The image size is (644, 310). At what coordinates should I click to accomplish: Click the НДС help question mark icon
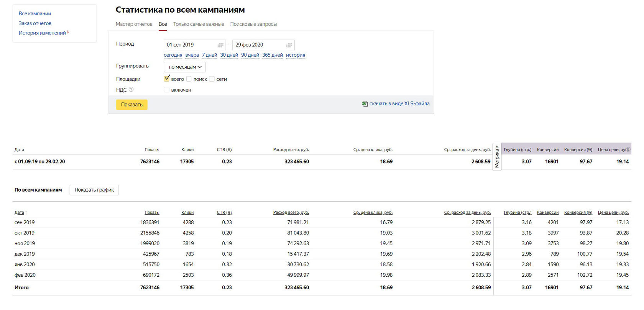pos(131,90)
